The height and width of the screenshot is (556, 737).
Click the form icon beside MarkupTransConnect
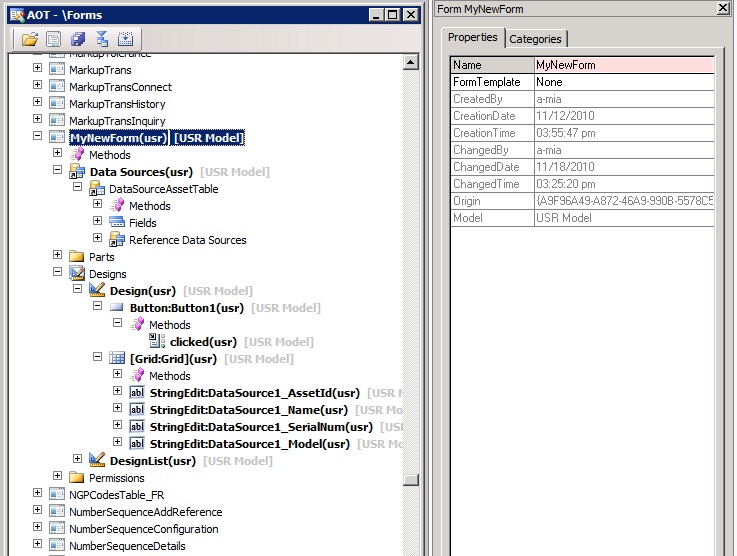click(57, 86)
